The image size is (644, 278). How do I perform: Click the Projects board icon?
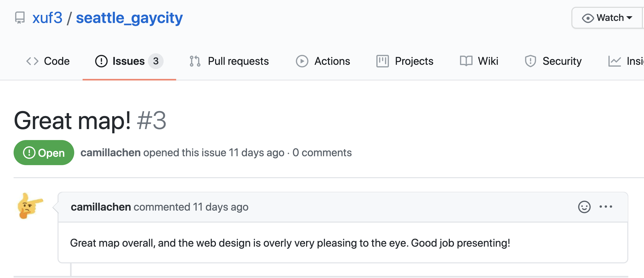click(383, 61)
